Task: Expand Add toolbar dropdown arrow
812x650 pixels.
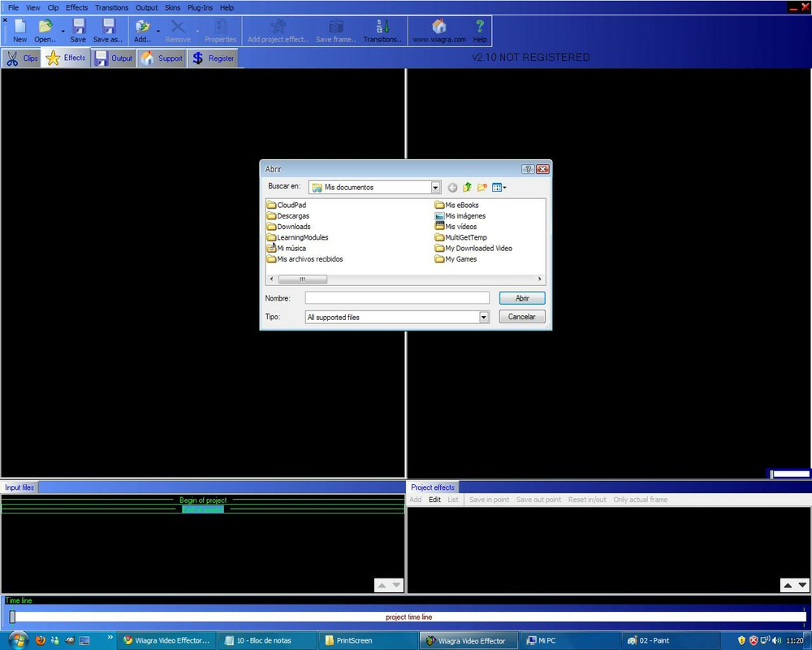Action: (158, 31)
